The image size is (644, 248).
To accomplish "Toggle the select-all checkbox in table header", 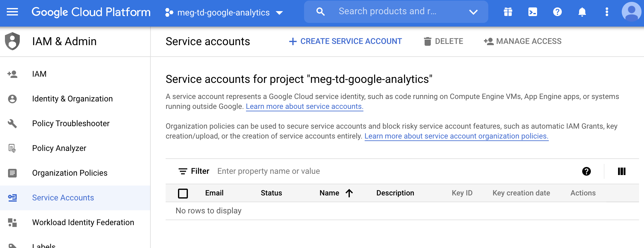I will point(183,193).
